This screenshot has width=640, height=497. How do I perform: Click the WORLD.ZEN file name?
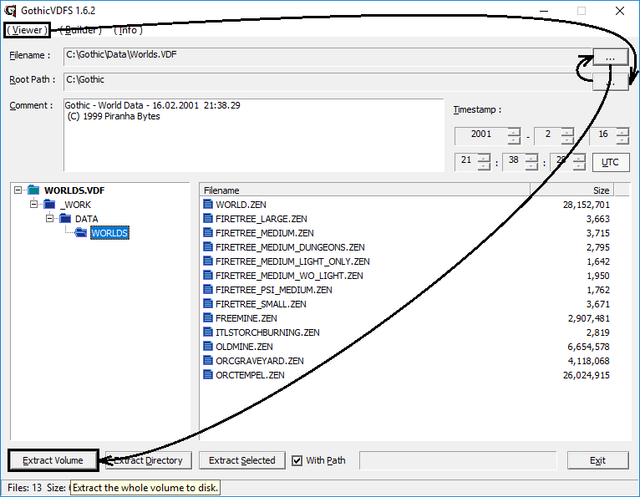[241, 204]
